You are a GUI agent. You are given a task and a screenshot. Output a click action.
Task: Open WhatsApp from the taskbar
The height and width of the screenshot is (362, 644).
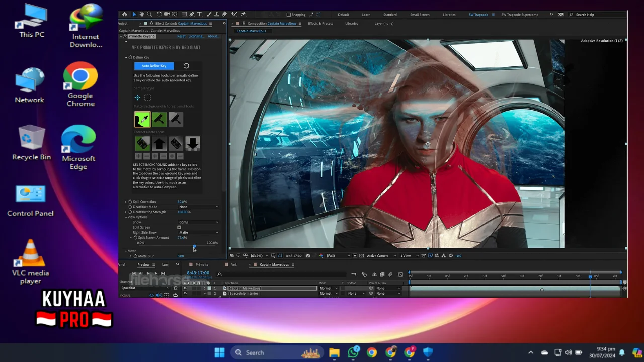point(353,352)
